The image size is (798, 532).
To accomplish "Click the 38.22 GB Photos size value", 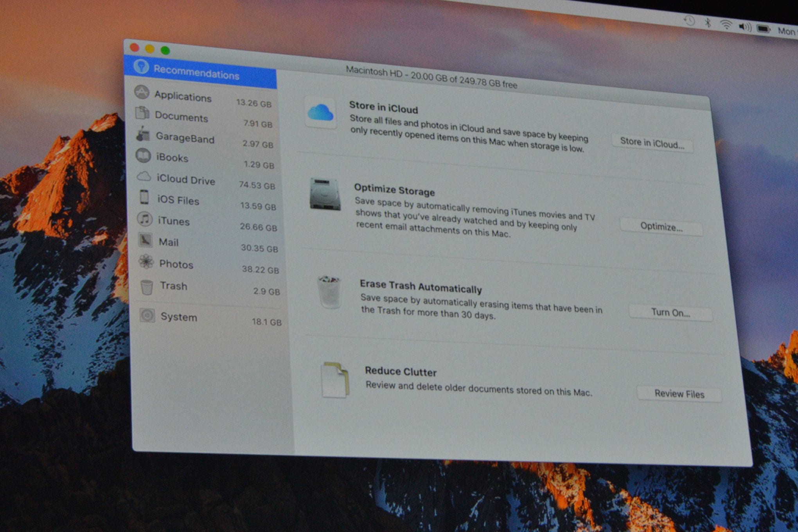I will (x=260, y=270).
